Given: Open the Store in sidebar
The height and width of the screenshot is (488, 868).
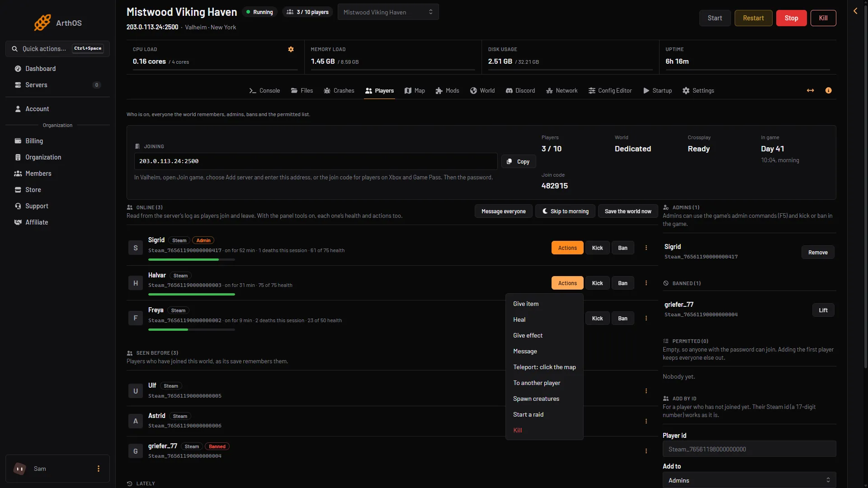Looking at the screenshot, I should click(57, 190).
